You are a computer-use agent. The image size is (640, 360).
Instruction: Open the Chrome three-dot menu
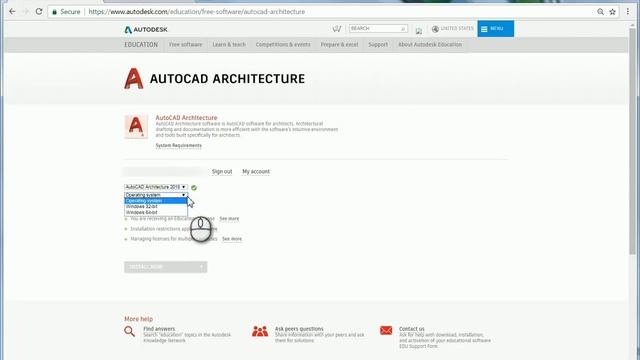click(x=628, y=12)
